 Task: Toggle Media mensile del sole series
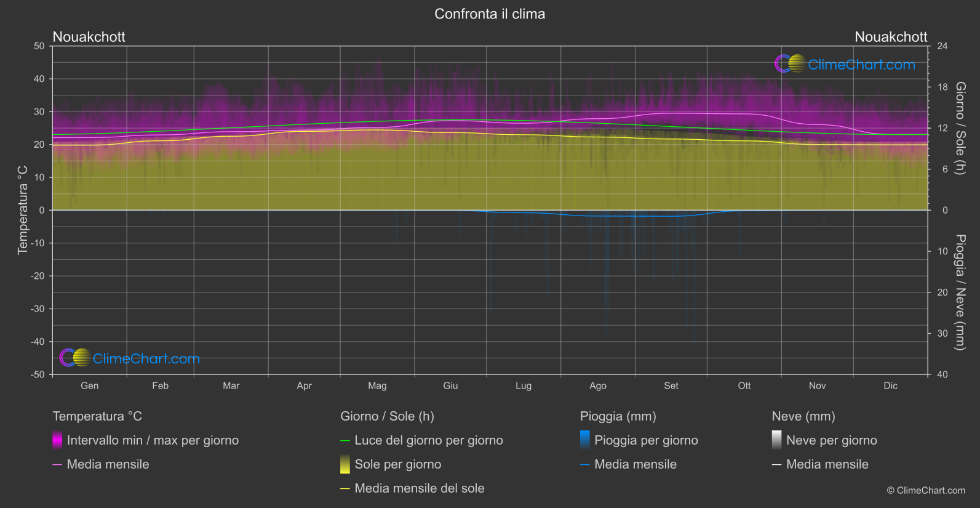[420, 488]
